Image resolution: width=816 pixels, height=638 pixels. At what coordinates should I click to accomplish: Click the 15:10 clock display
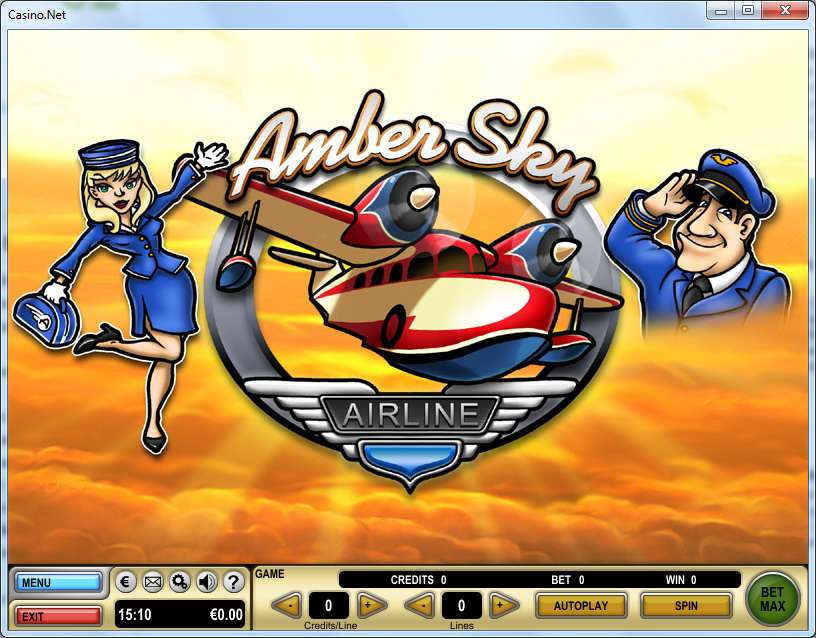(135, 615)
